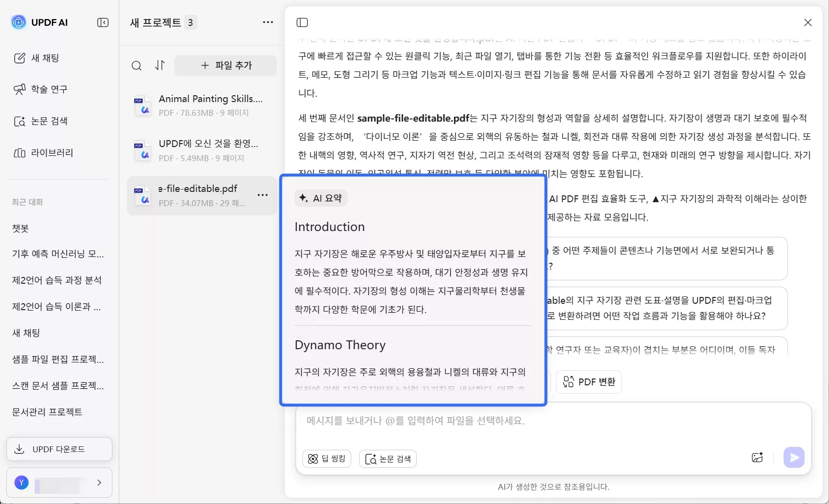
Task: Enable 논문 검색 in the input bar
Action: (x=387, y=458)
